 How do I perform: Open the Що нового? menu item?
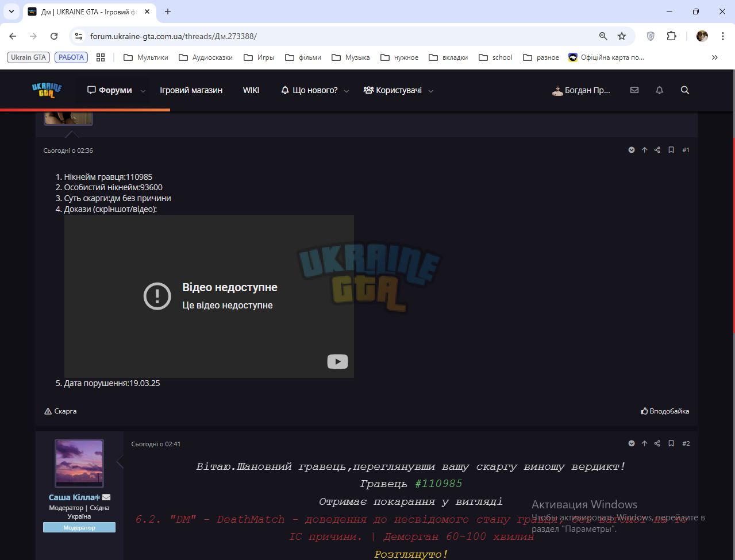click(309, 90)
